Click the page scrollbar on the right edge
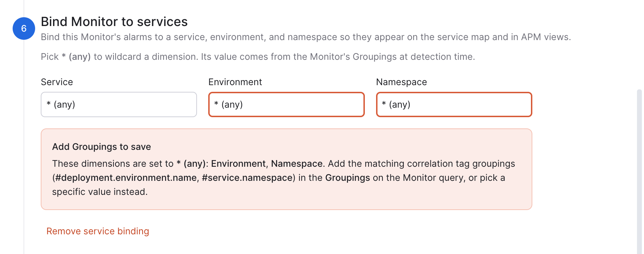Screen dimensions: 644x254 point(639,172)
